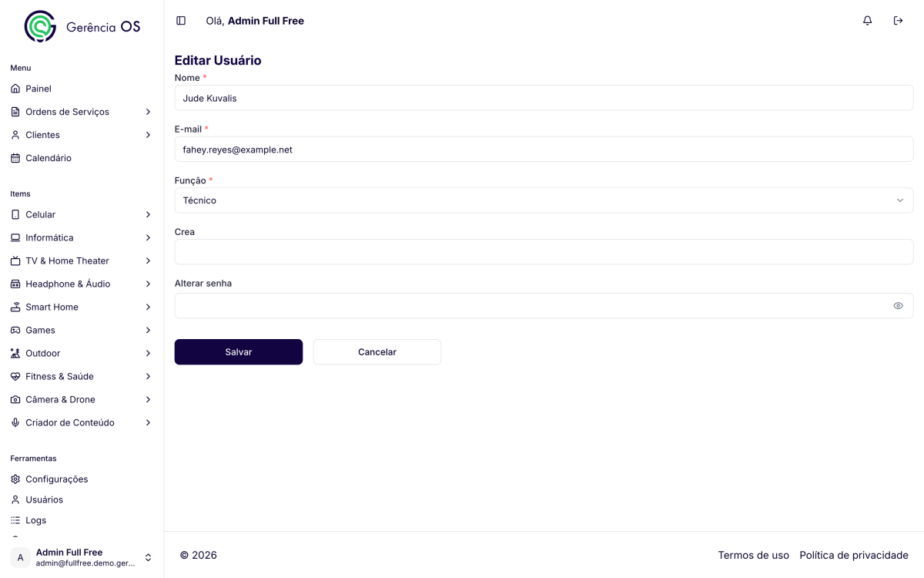Image resolution: width=924 pixels, height=578 pixels.
Task: Show password in Alterar senha field
Action: pos(898,306)
